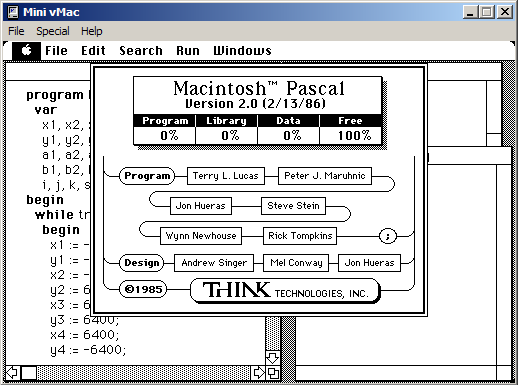The image size is (518, 385).
Task: Click the ©1985 copyright label
Action: pyautogui.click(x=143, y=289)
